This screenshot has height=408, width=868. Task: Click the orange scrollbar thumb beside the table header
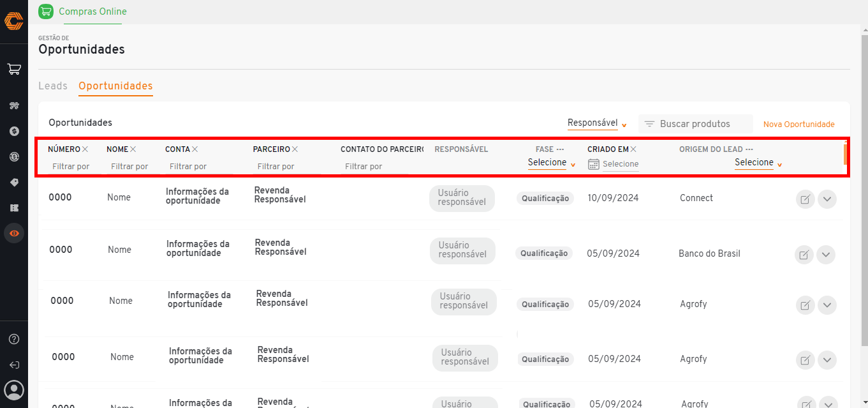point(845,154)
